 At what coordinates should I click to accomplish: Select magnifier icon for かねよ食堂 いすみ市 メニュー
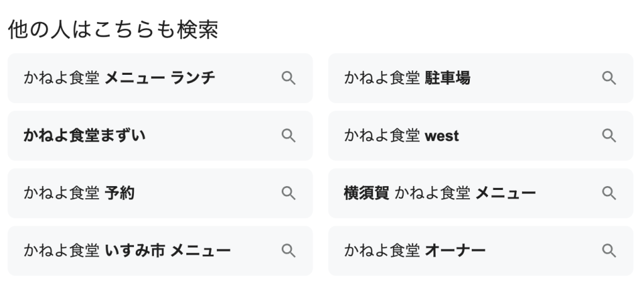coord(288,250)
